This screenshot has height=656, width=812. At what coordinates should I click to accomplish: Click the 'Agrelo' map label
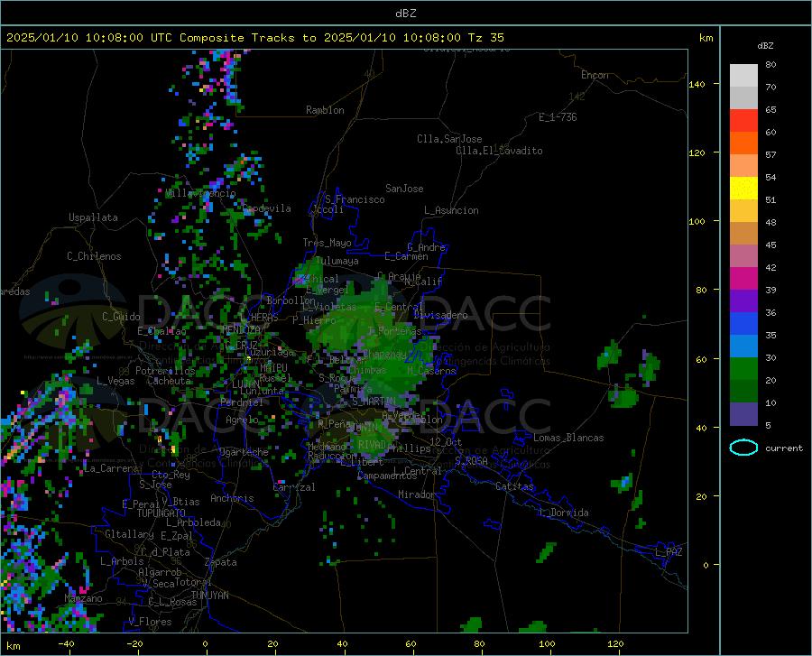(242, 420)
